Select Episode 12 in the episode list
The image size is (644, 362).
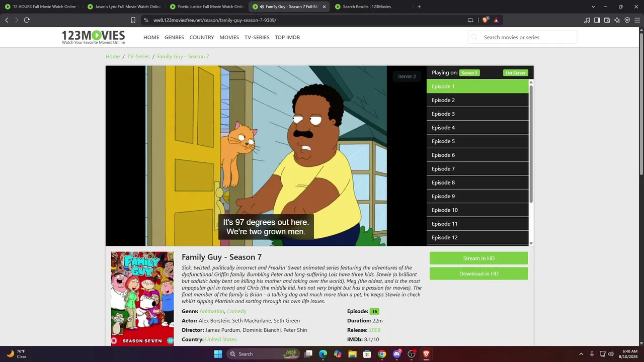[477, 237]
